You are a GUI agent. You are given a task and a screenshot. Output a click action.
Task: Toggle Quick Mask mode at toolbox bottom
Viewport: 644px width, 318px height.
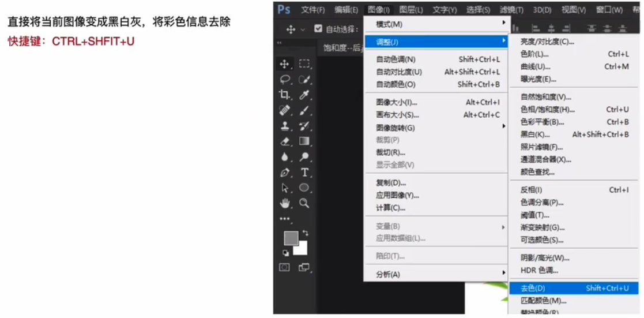[x=284, y=267]
